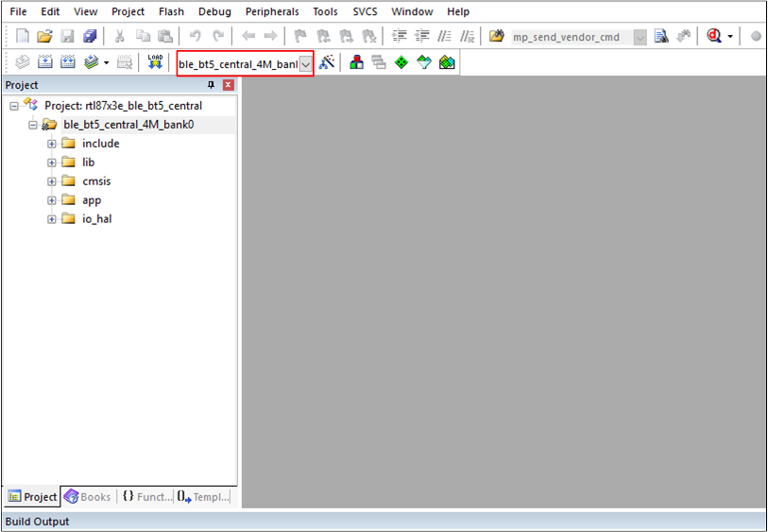Collapse the ble_bt5_central_4M_bank0 target node

pyautogui.click(x=32, y=125)
